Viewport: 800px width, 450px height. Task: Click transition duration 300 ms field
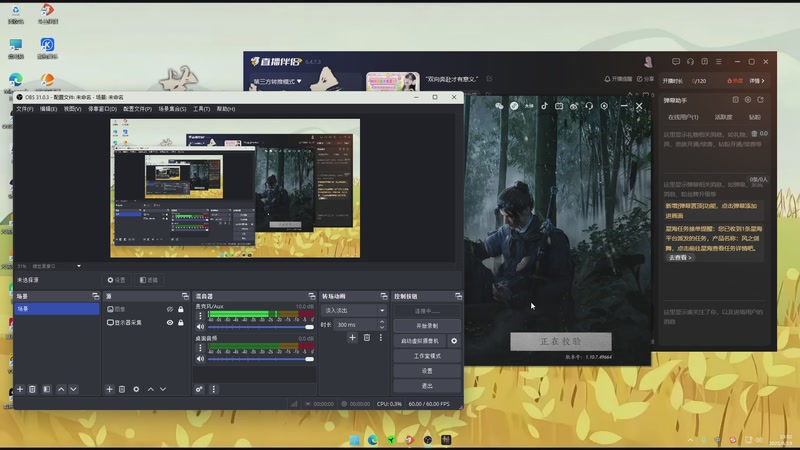pyautogui.click(x=356, y=324)
